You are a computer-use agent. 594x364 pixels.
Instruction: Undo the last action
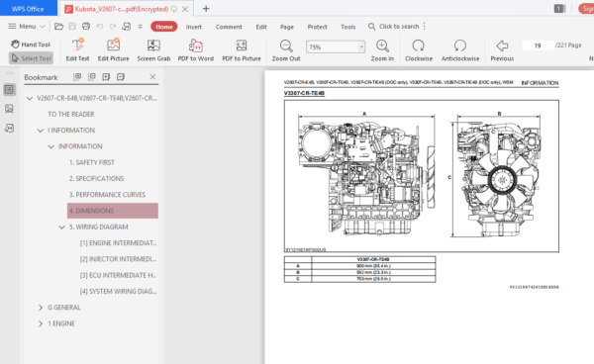coord(100,26)
